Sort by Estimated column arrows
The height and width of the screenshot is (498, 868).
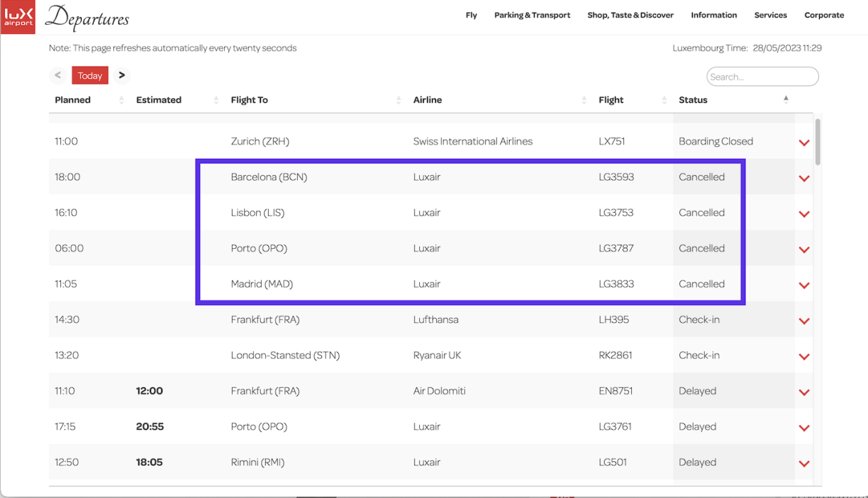216,100
